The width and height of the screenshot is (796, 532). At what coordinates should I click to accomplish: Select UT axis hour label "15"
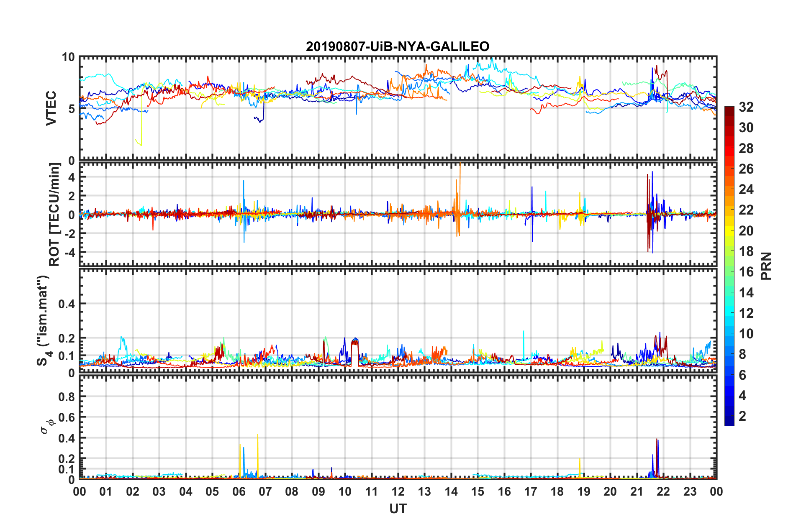pos(478,491)
